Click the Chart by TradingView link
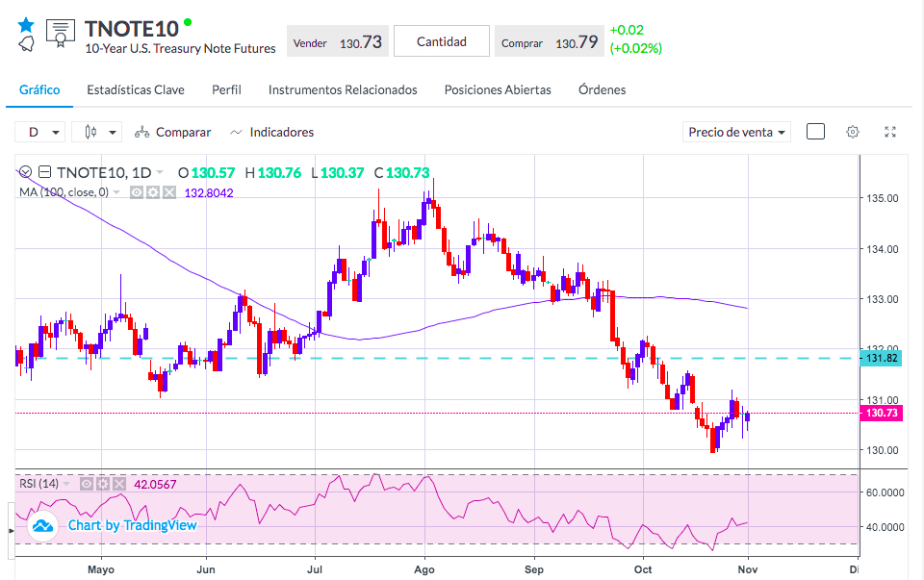 tap(132, 525)
